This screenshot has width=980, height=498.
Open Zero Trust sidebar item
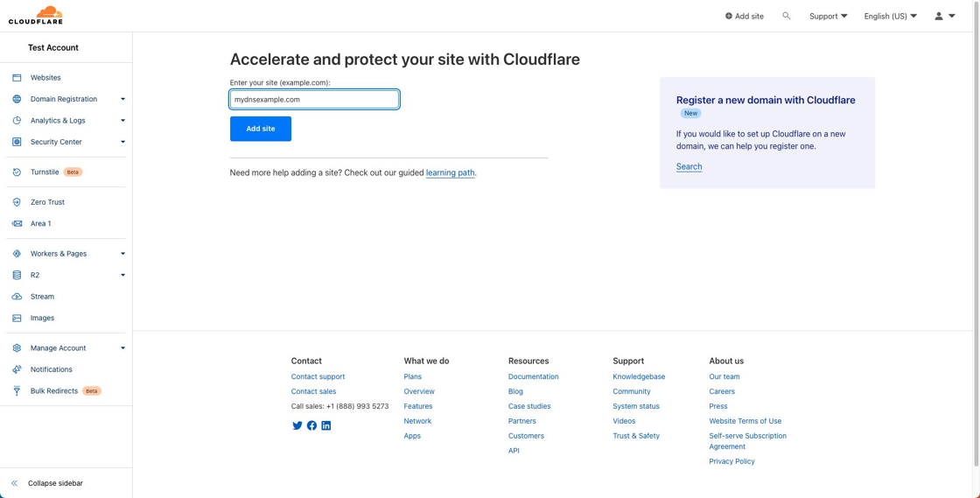point(47,202)
